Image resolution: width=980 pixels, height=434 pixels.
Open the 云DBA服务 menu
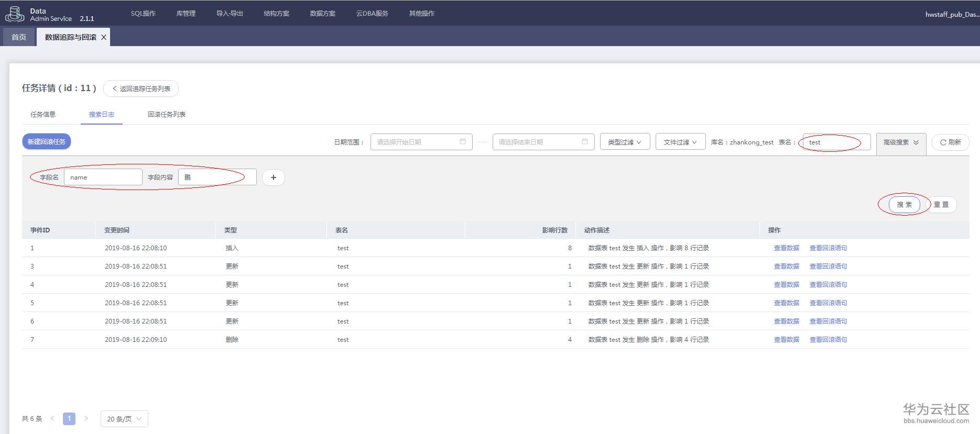pos(372,14)
